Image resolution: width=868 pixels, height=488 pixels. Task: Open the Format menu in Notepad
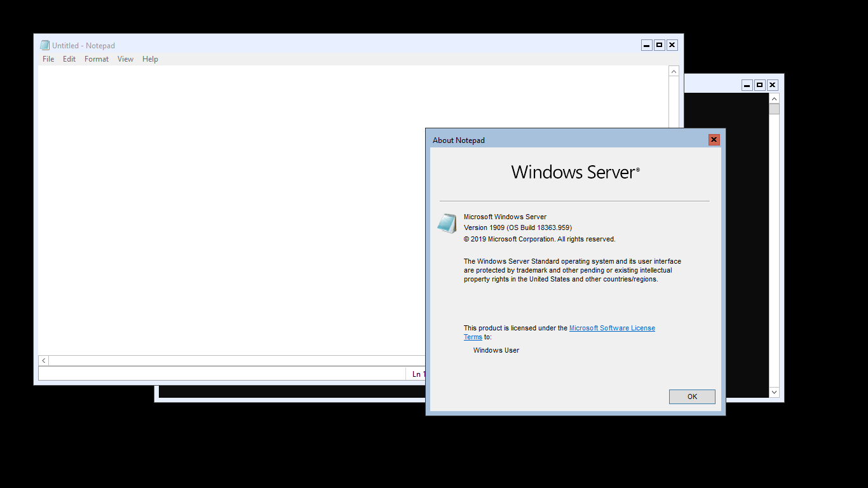(x=97, y=59)
